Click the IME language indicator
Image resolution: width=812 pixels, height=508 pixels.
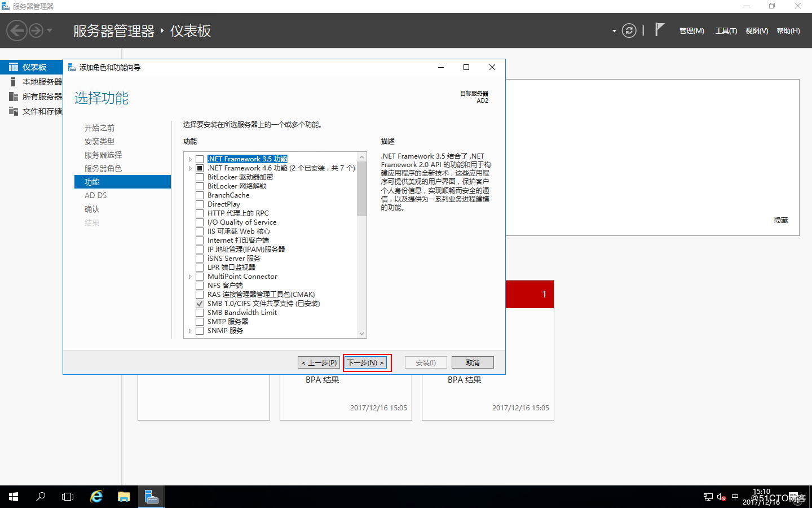coord(735,497)
